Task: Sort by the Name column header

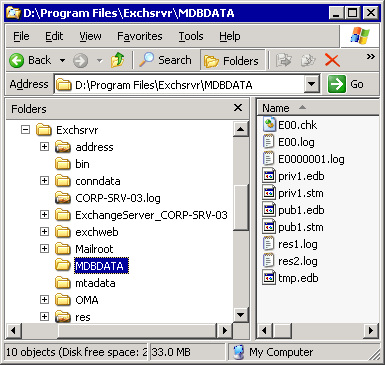Action: (x=319, y=108)
